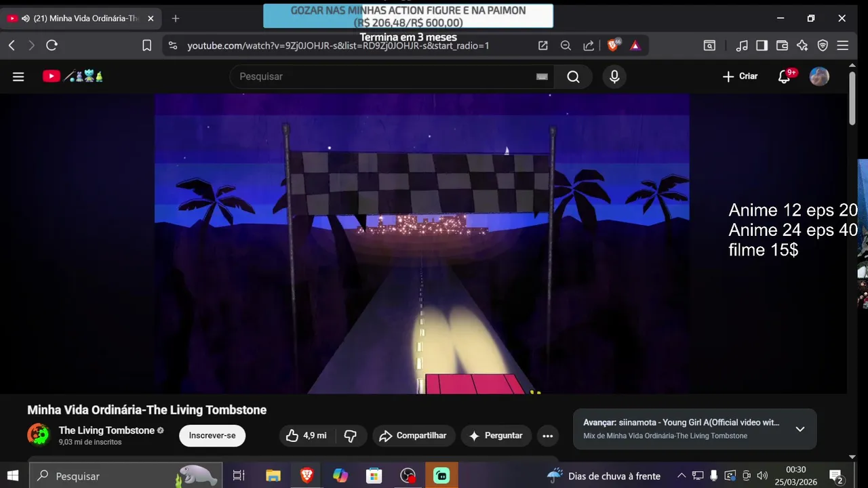Open The Living Tombstone channel name link

[x=106, y=430]
